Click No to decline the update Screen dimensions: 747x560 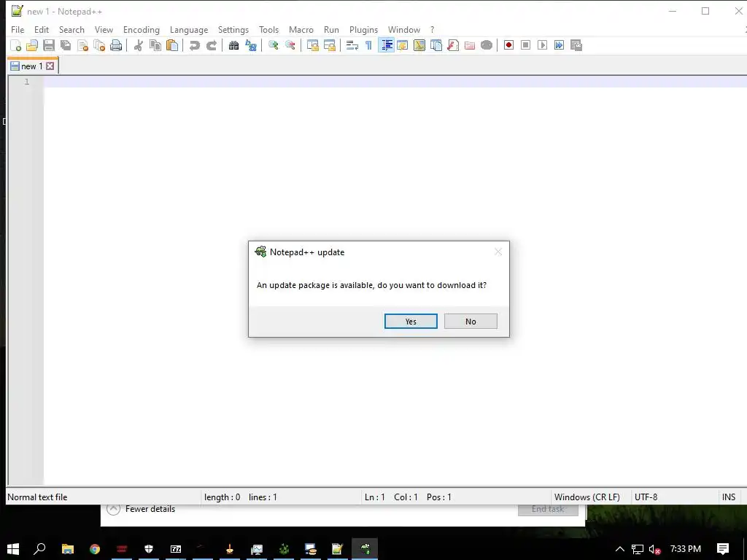click(x=471, y=322)
